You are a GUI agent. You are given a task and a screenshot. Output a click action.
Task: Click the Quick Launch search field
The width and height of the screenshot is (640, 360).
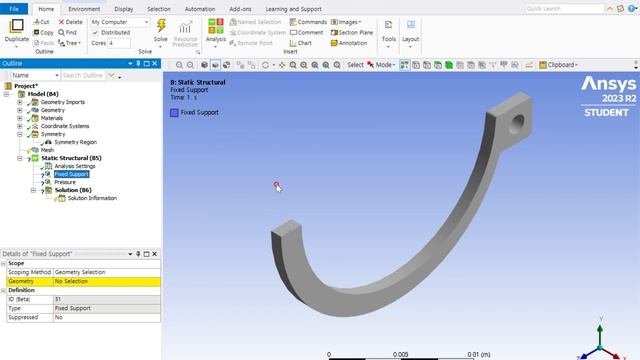click(x=564, y=9)
